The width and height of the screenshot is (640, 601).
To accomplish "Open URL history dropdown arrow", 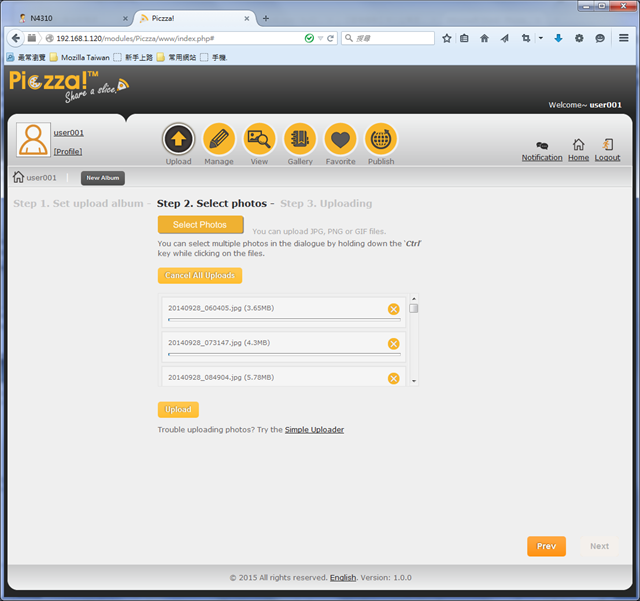I will coord(320,38).
